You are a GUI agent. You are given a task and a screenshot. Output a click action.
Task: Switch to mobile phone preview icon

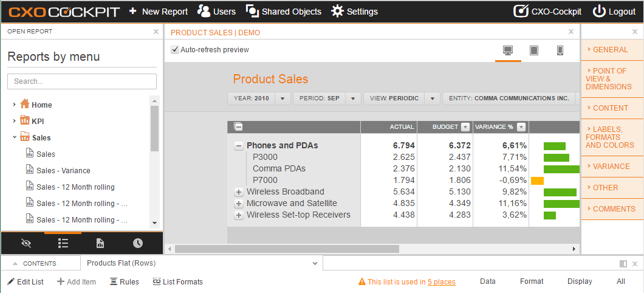click(x=560, y=50)
